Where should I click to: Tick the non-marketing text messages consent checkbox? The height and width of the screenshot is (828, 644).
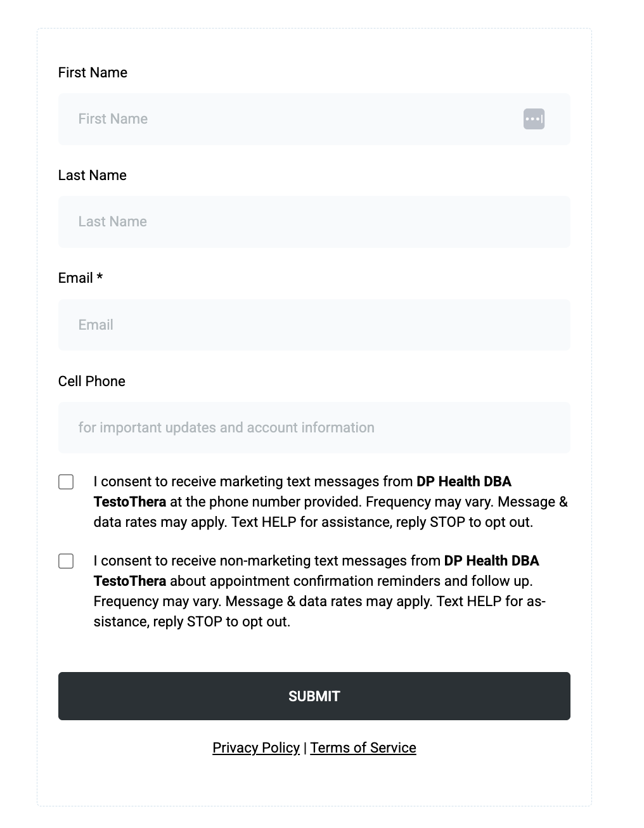click(x=66, y=561)
